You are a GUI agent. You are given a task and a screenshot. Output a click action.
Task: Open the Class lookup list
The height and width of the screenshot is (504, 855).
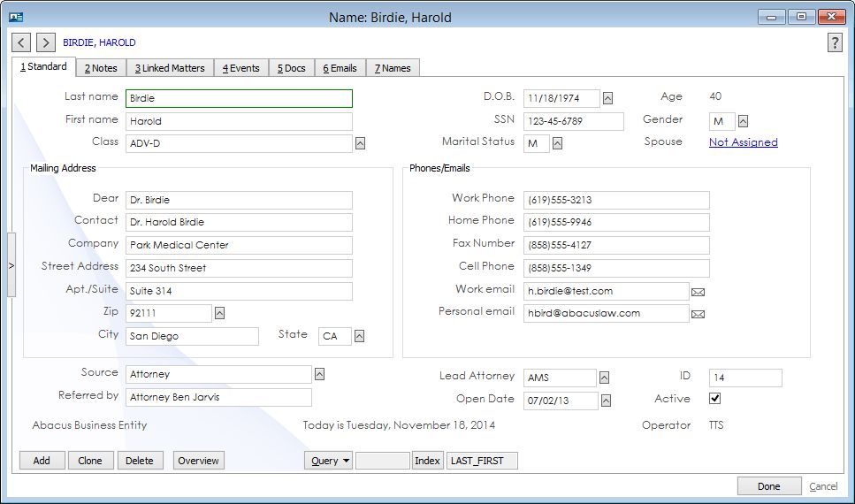pyautogui.click(x=360, y=143)
